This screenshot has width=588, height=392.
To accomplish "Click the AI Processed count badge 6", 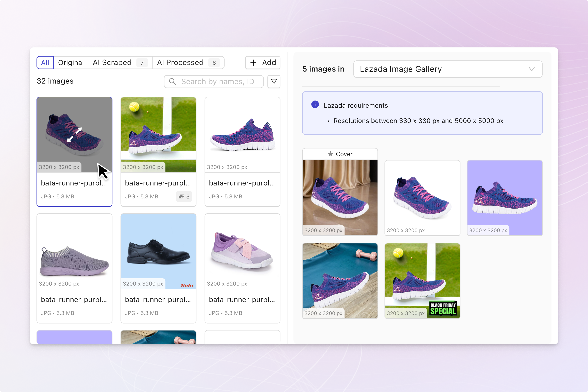I will (x=214, y=63).
